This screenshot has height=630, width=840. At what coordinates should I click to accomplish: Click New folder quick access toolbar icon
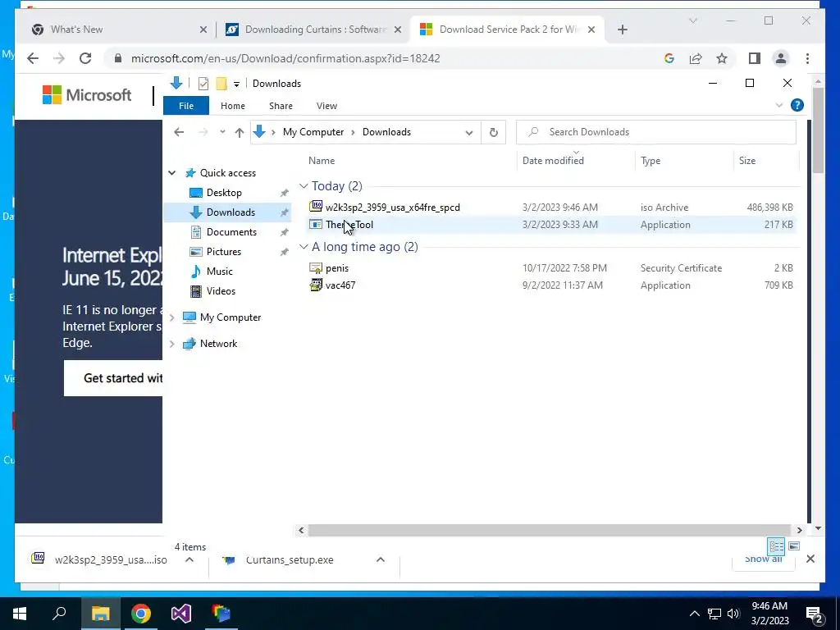[221, 84]
